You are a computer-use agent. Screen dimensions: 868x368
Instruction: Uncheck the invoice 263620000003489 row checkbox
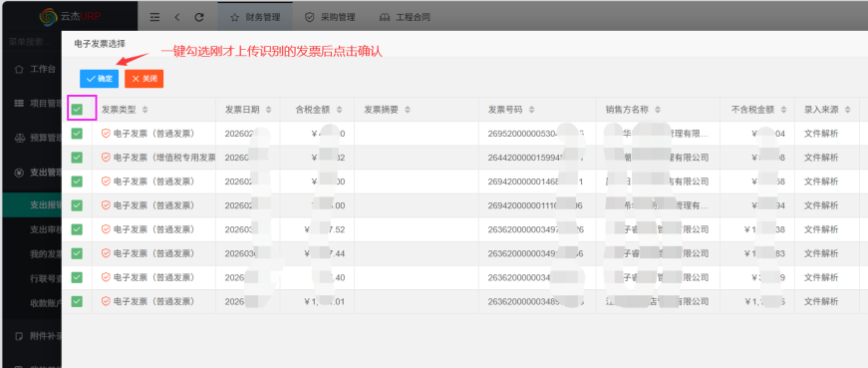pyautogui.click(x=77, y=301)
